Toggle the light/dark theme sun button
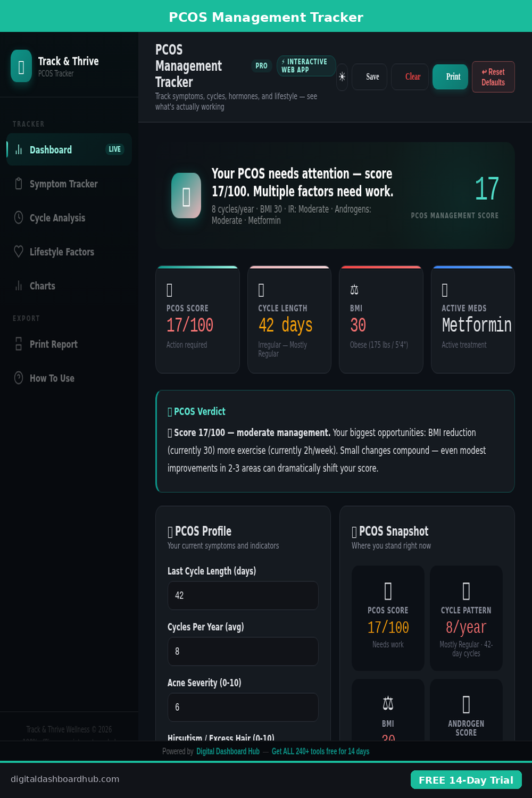The height and width of the screenshot is (798, 532). coord(342,77)
